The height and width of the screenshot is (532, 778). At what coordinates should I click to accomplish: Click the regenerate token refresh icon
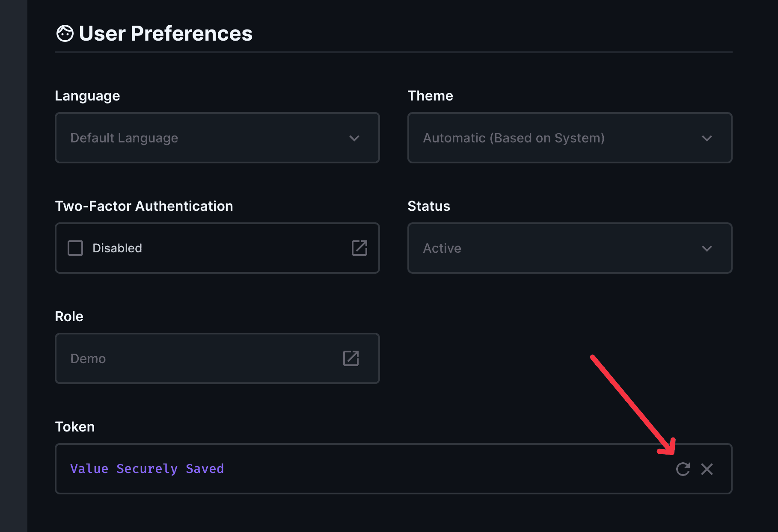click(683, 469)
